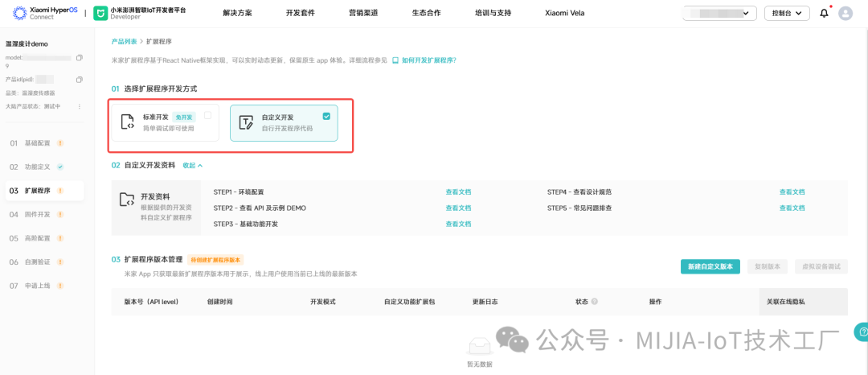Select the 自定义开发 option card

(x=284, y=123)
